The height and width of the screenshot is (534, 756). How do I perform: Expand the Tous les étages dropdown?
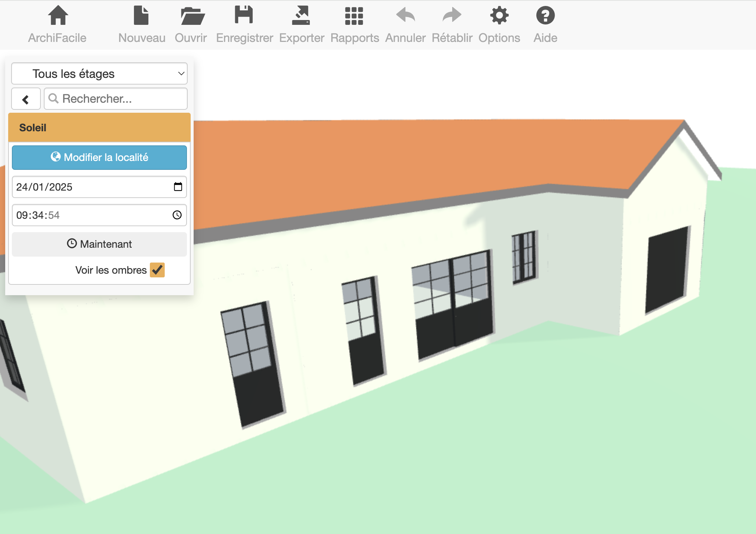tap(99, 74)
